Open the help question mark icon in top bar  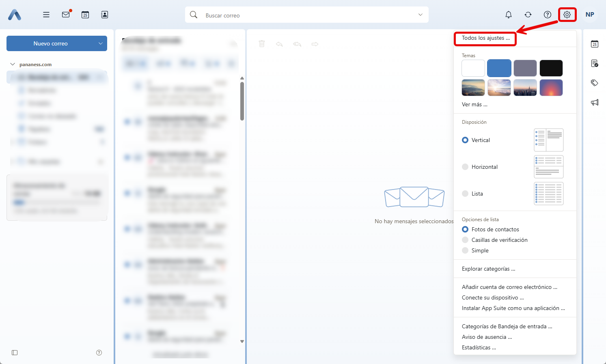tap(547, 15)
